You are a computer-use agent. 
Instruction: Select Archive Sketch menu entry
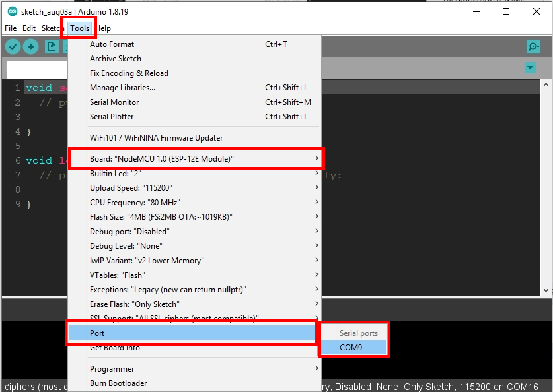[194, 59]
